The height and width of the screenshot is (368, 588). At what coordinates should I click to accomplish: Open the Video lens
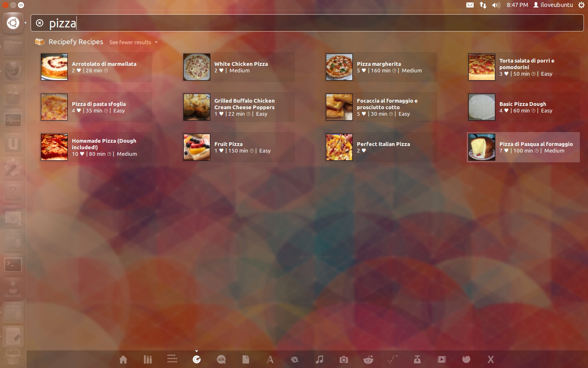pos(441,359)
